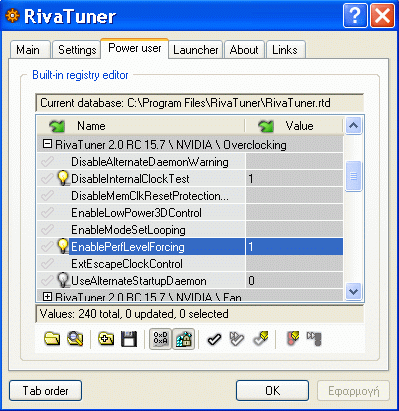Click the search magnifier folder icon
399x411 pixels.
tap(75, 339)
